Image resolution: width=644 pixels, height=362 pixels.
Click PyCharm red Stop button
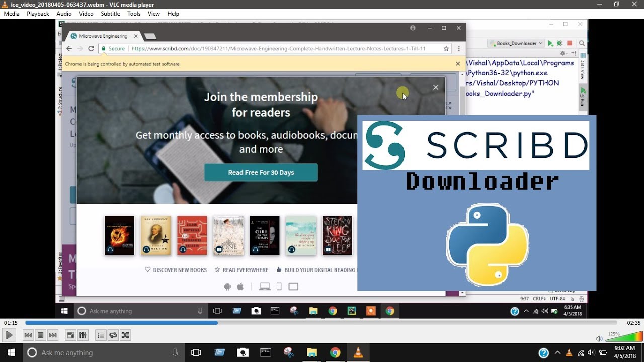(x=570, y=43)
